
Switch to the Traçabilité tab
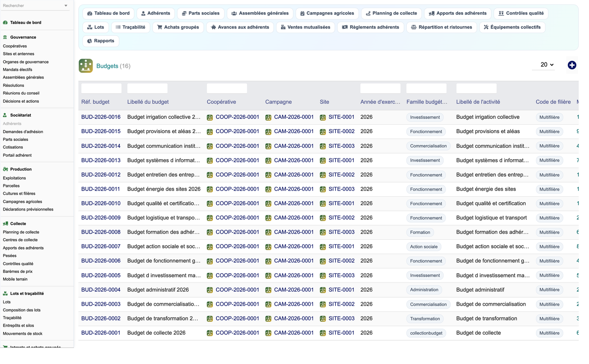(x=130, y=27)
